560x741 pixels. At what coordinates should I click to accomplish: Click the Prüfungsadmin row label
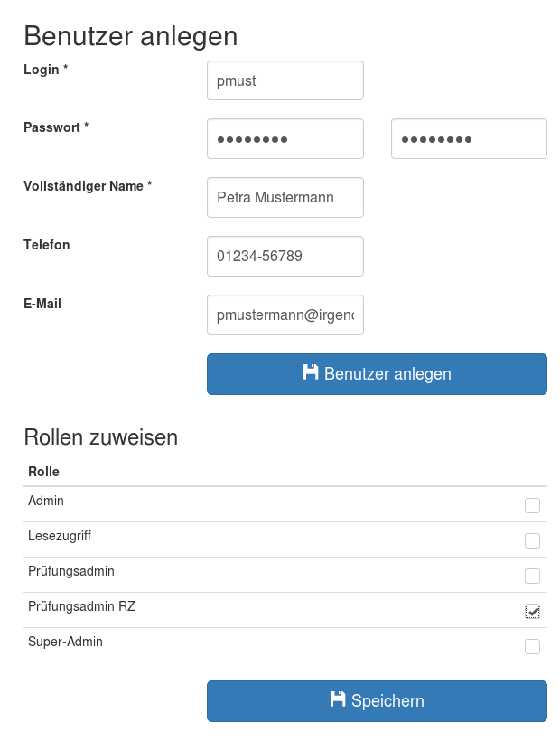click(70, 571)
